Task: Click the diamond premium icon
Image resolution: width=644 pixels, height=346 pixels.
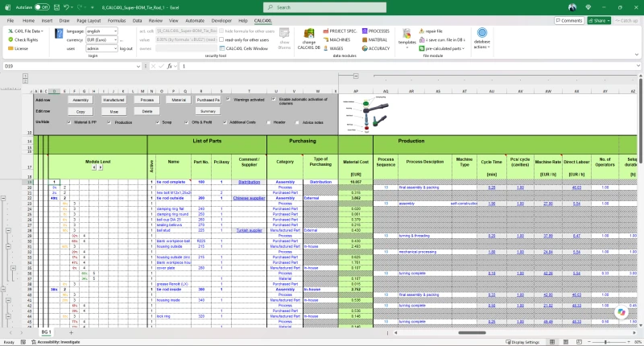Action: click(588, 7)
